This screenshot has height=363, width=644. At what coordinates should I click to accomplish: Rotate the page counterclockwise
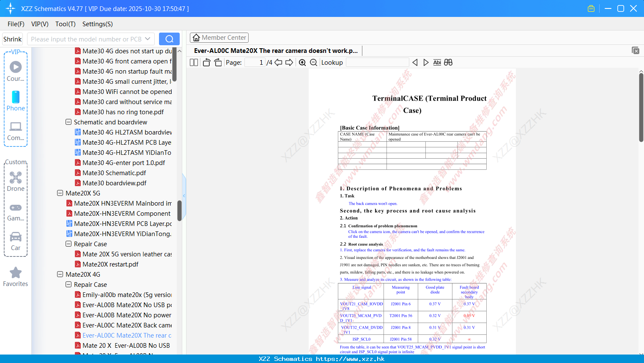click(206, 62)
